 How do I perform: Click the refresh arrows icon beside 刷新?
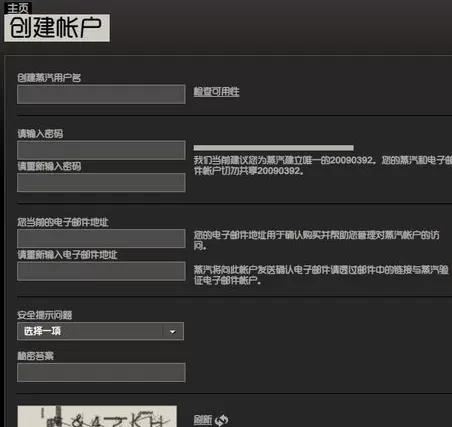pyautogui.click(x=221, y=420)
